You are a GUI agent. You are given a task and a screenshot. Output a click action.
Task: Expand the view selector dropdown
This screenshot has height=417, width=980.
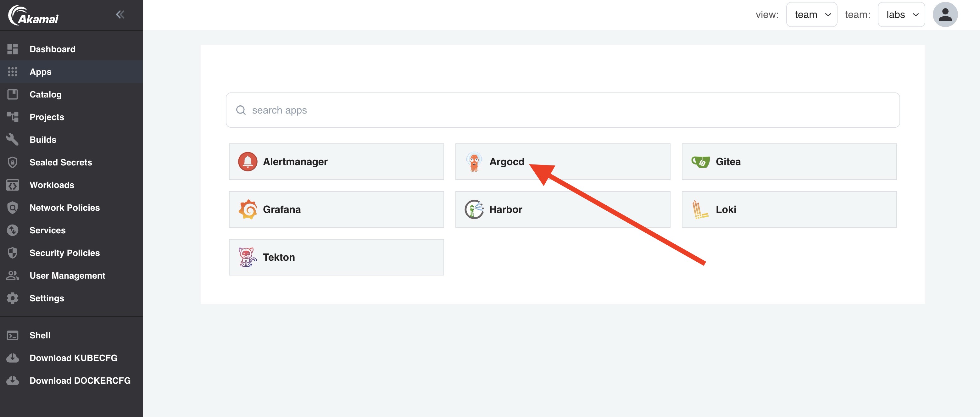pos(811,14)
